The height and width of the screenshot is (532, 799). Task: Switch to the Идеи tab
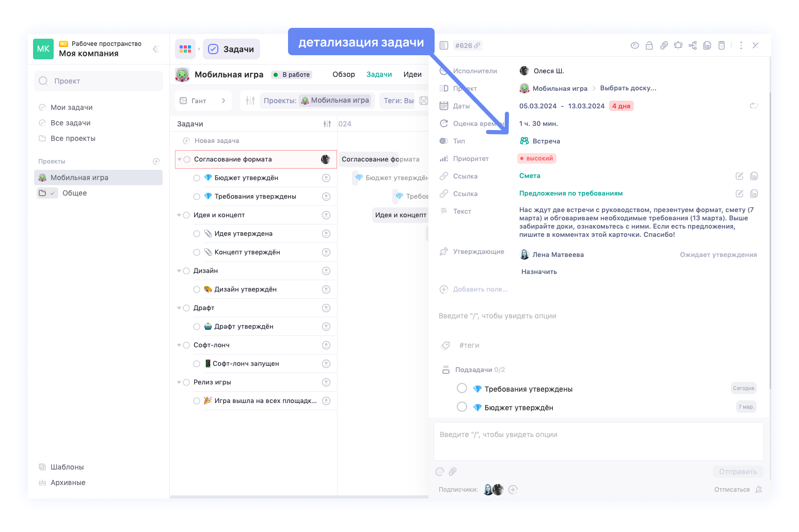[x=412, y=74]
